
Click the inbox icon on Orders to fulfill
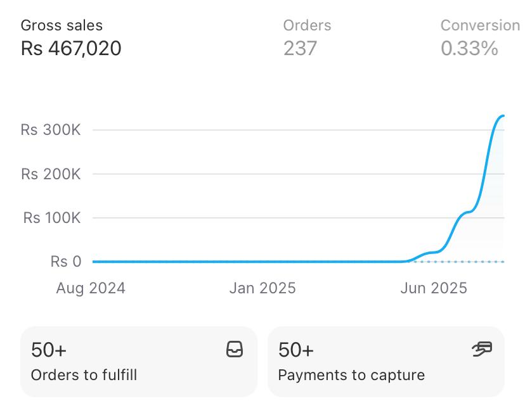point(235,349)
